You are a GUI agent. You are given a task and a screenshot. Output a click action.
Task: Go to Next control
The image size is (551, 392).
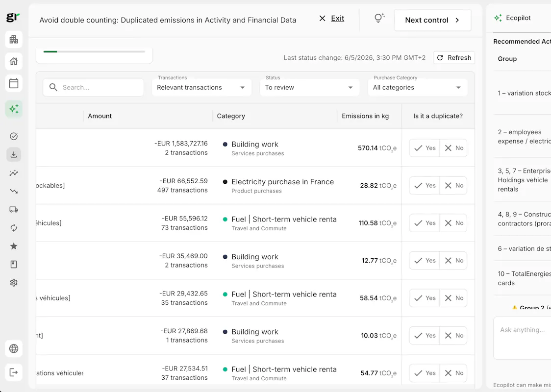coord(432,20)
